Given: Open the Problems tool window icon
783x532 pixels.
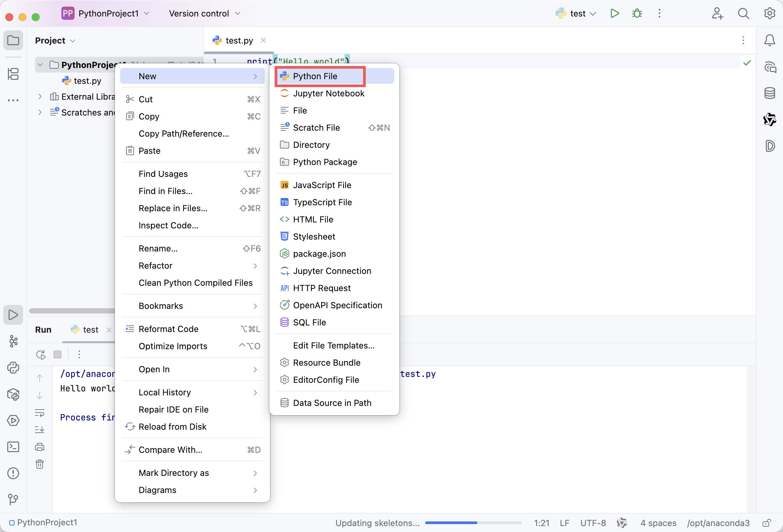Looking at the screenshot, I should point(13,473).
